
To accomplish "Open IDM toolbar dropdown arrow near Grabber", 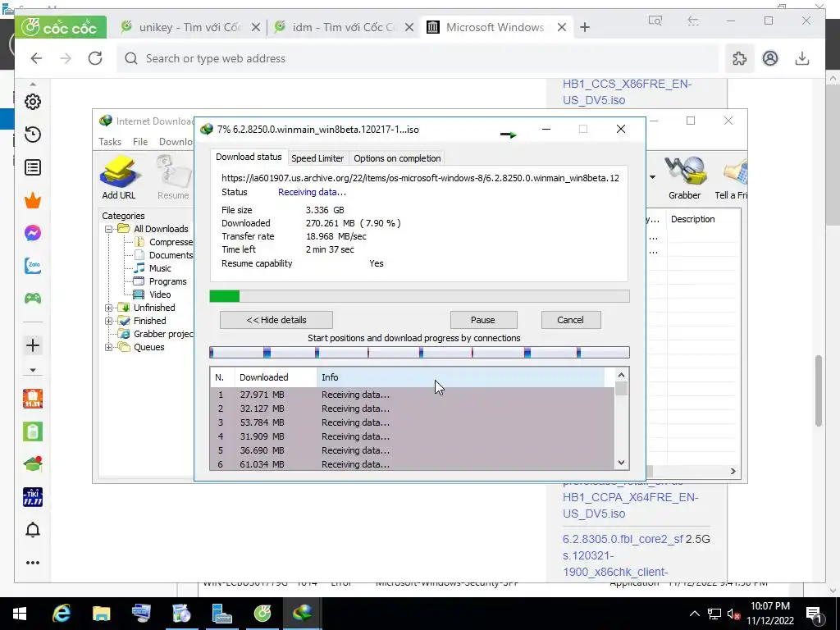I will coord(652,177).
